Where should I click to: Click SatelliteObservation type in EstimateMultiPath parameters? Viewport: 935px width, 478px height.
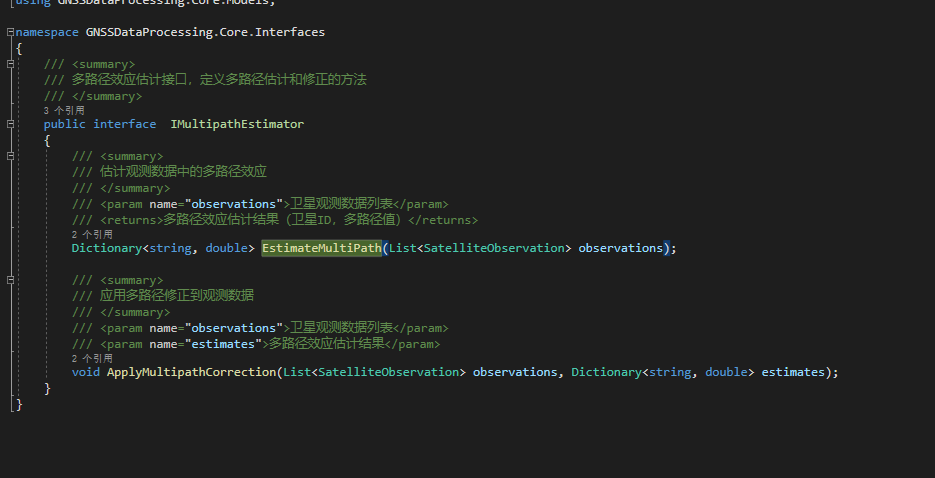(494, 248)
